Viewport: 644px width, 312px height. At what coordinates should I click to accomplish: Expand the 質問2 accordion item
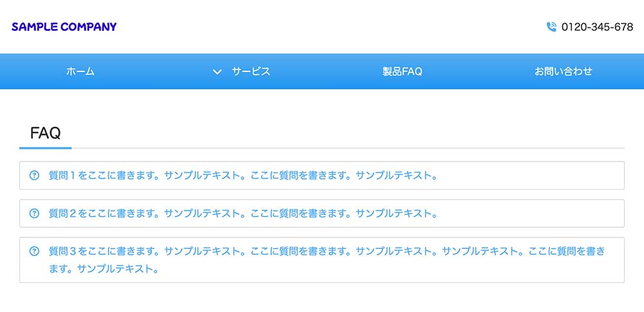[322, 213]
